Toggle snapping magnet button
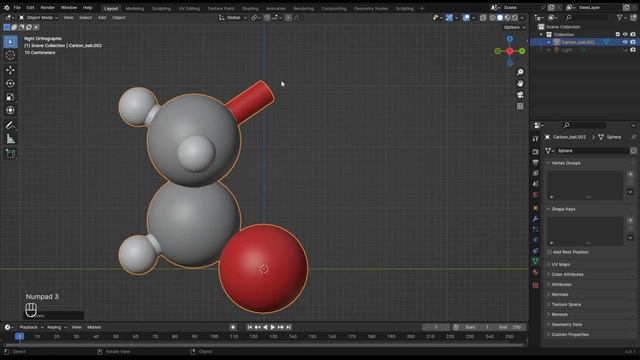The image size is (640, 360). [x=267, y=18]
